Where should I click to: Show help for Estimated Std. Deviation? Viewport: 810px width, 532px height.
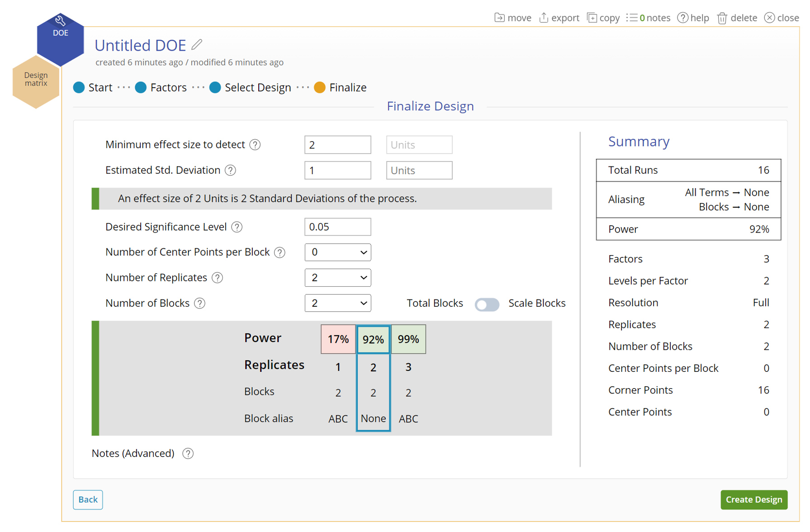(230, 170)
